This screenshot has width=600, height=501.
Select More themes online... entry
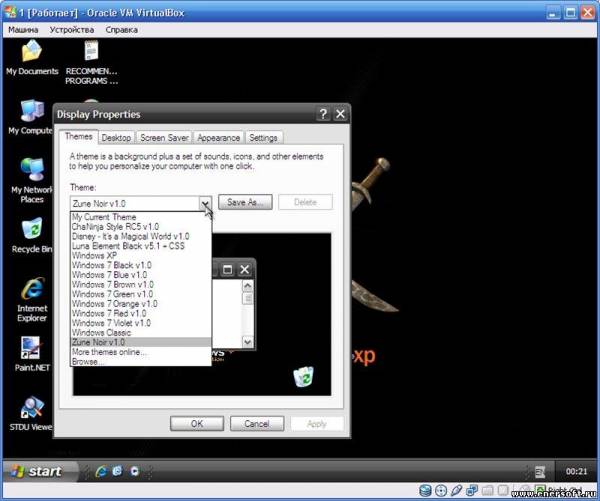[141, 352]
